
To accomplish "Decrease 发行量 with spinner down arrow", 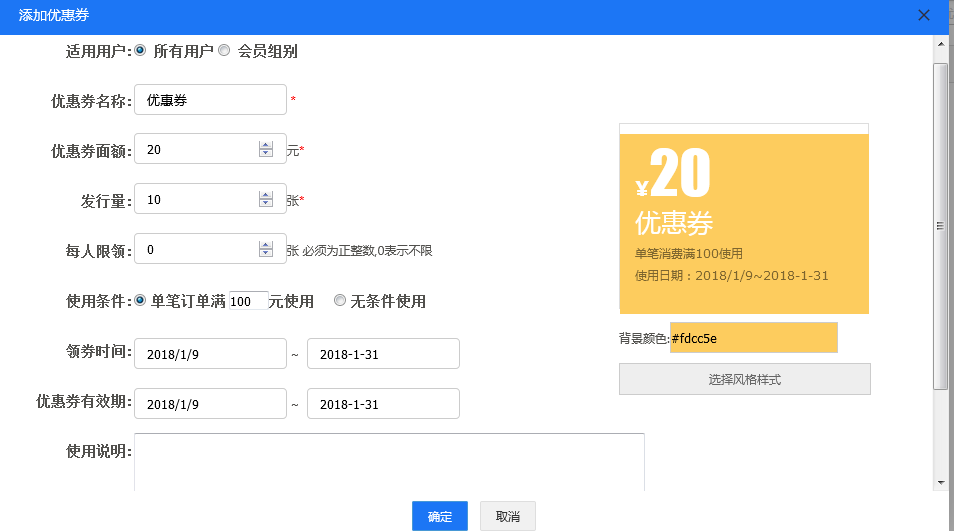I will coord(265,204).
